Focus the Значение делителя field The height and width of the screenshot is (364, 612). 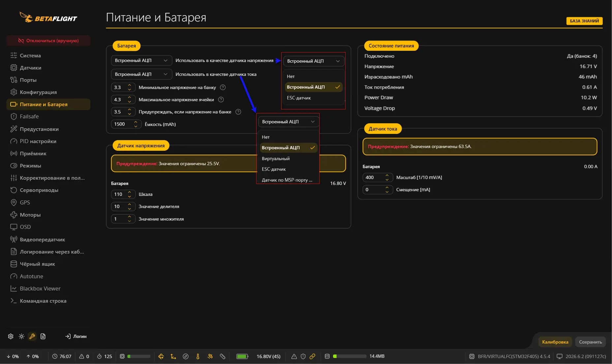tap(123, 206)
